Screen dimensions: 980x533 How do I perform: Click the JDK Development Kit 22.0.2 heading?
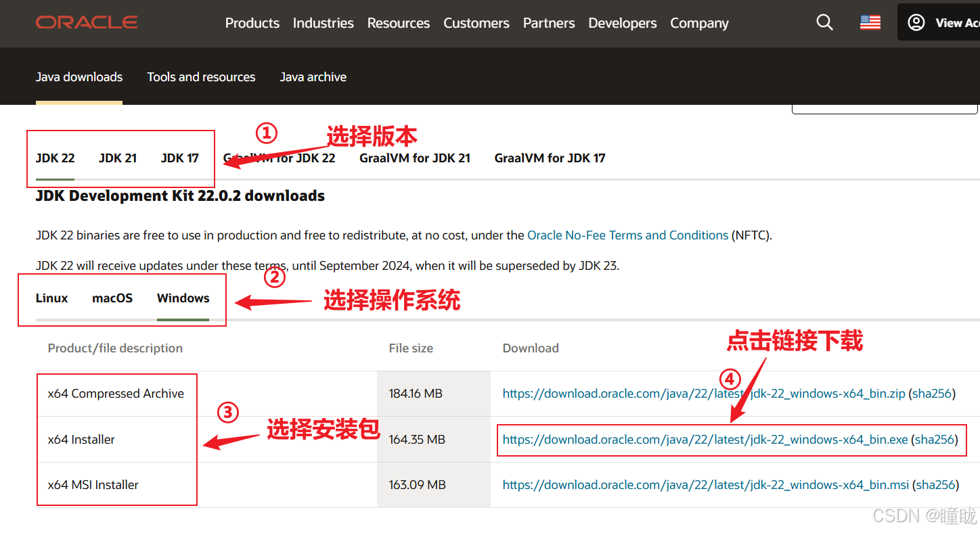tap(180, 196)
